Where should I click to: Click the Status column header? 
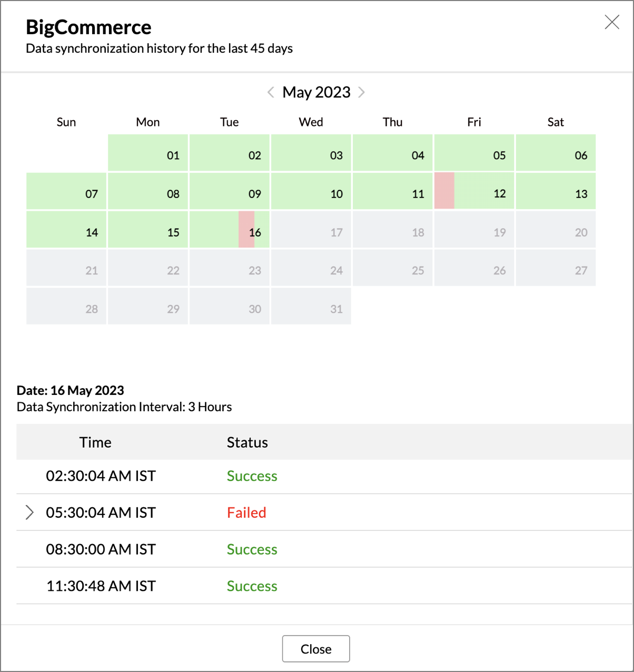point(247,442)
